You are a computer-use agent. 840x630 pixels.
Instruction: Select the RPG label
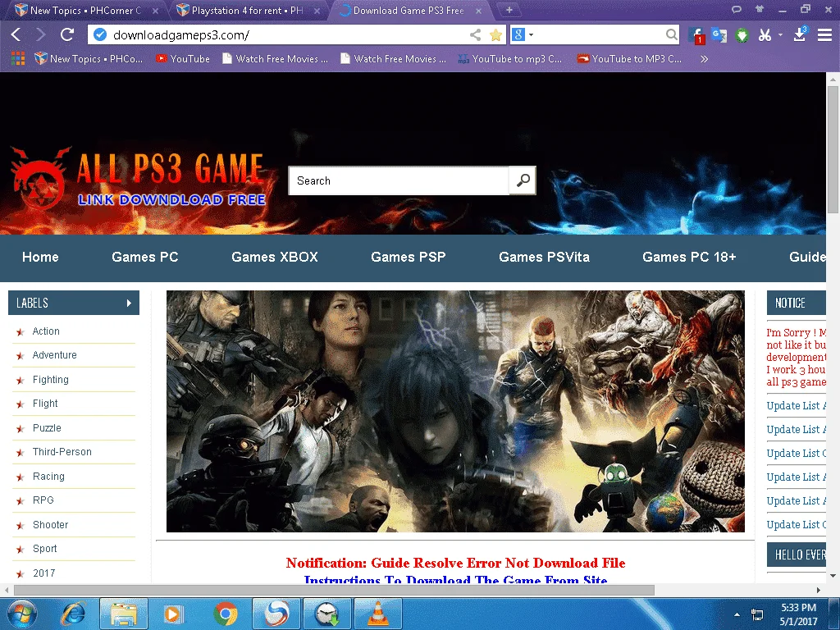pos(43,500)
